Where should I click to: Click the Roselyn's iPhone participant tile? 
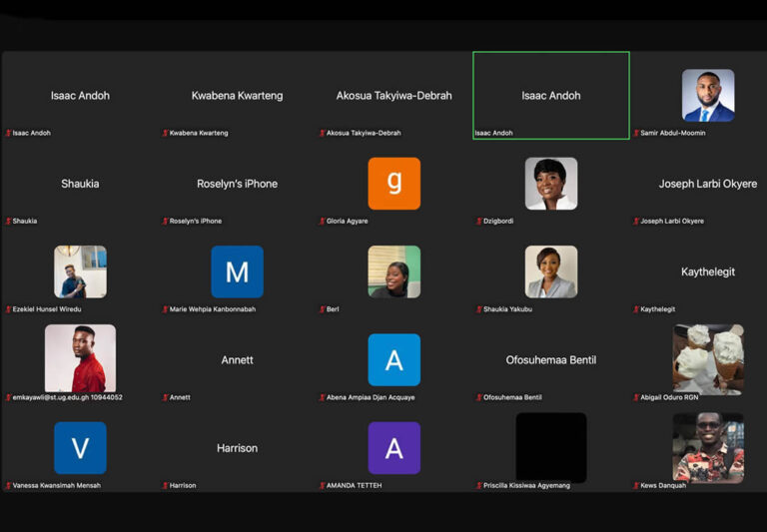click(x=237, y=184)
